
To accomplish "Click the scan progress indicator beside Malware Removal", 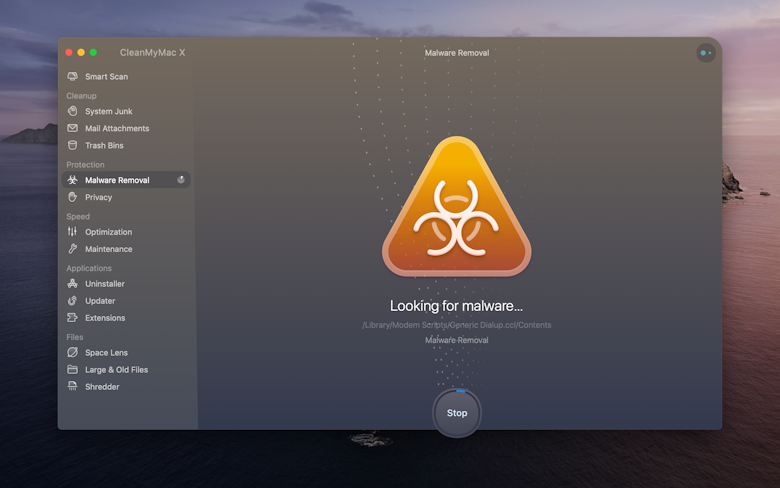I will (181, 180).
